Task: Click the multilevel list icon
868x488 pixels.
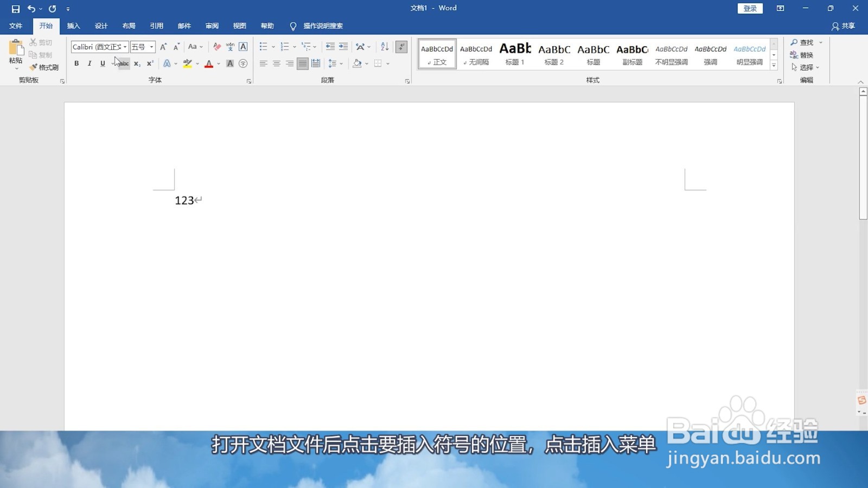Action: [307, 47]
